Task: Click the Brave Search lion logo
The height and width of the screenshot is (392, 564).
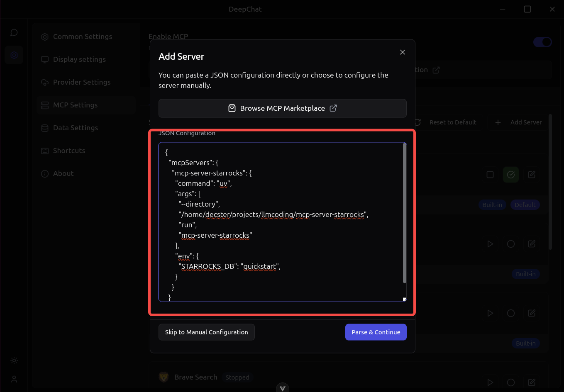Action: tap(164, 377)
